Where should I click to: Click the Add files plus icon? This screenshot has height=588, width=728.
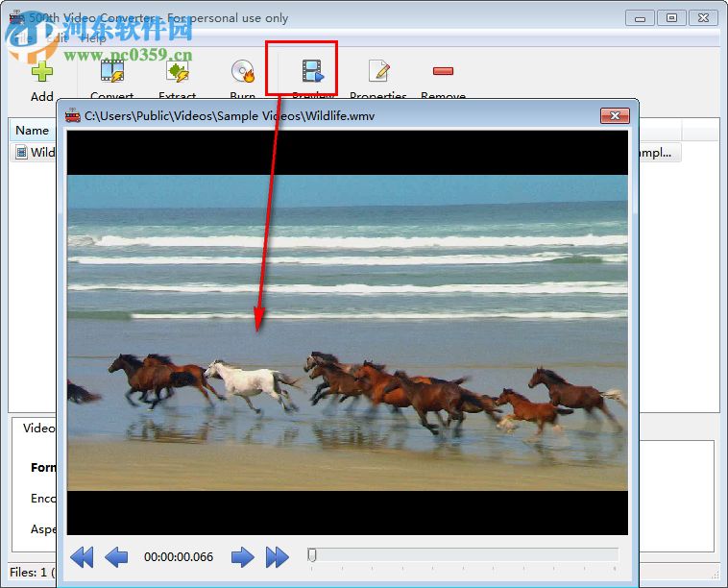(42, 71)
